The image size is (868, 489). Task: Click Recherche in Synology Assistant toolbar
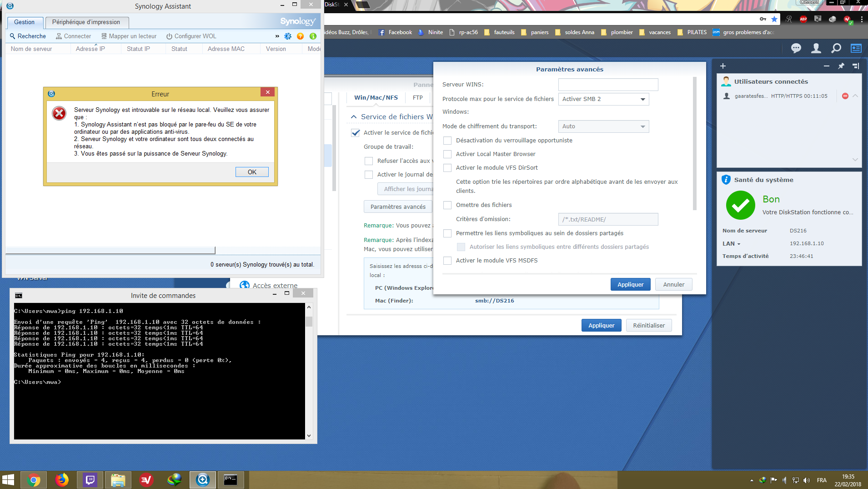click(28, 36)
